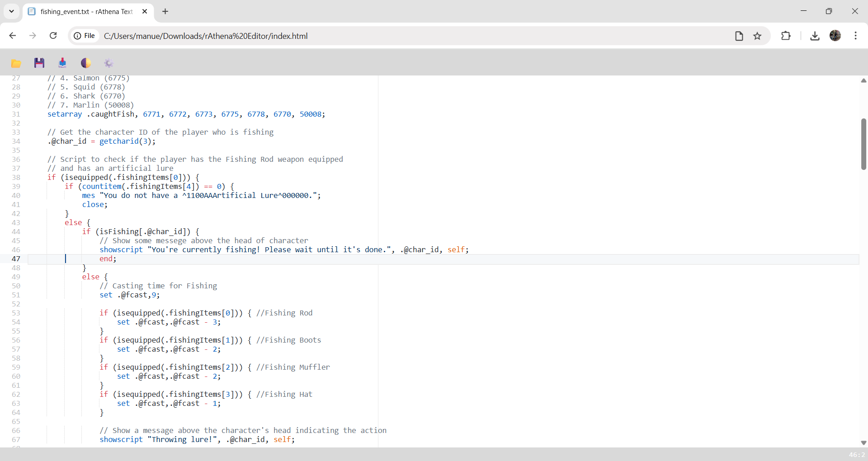This screenshot has height=461, width=868.
Task: Bookmark this page with the star icon
Action: point(757,36)
